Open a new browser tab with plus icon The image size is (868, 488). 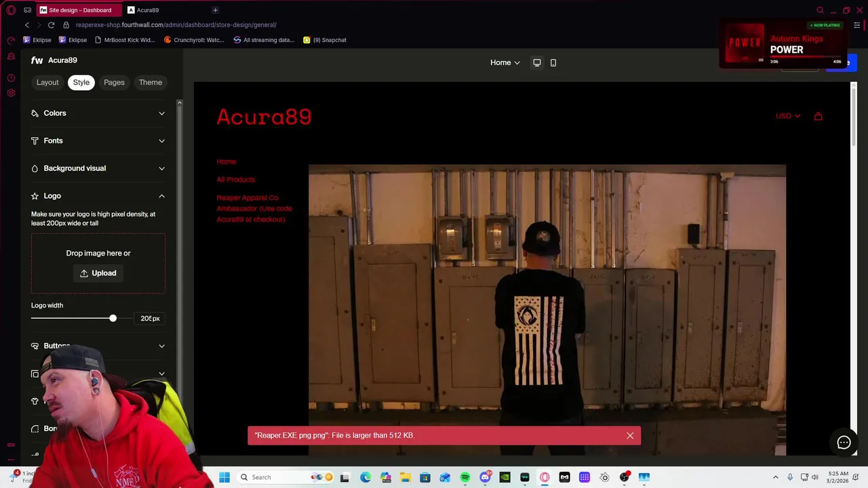coord(215,10)
